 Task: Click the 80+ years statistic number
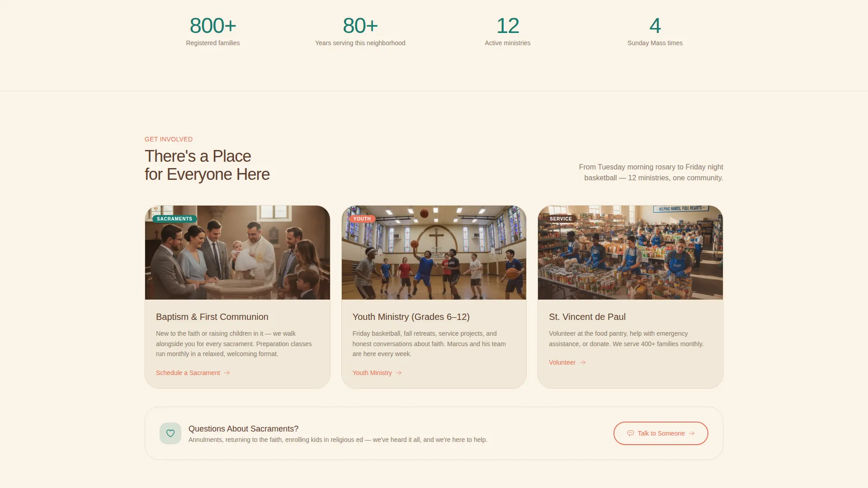360,26
